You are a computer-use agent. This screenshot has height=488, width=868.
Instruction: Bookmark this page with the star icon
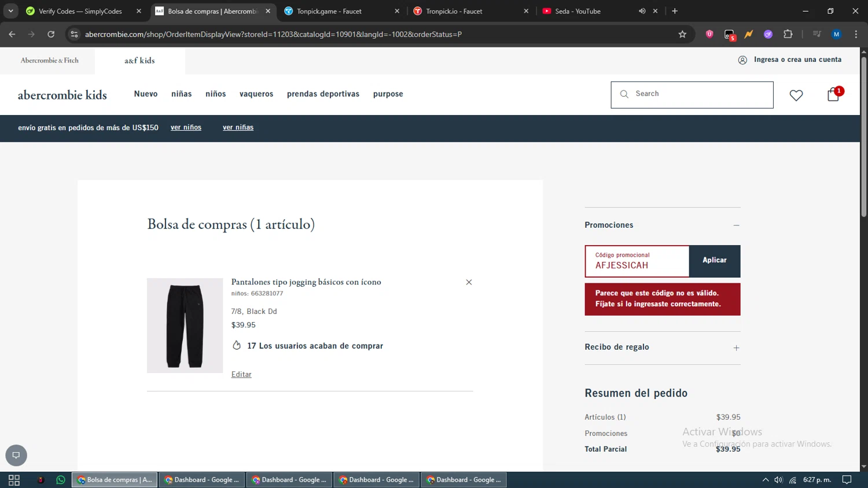coord(682,34)
